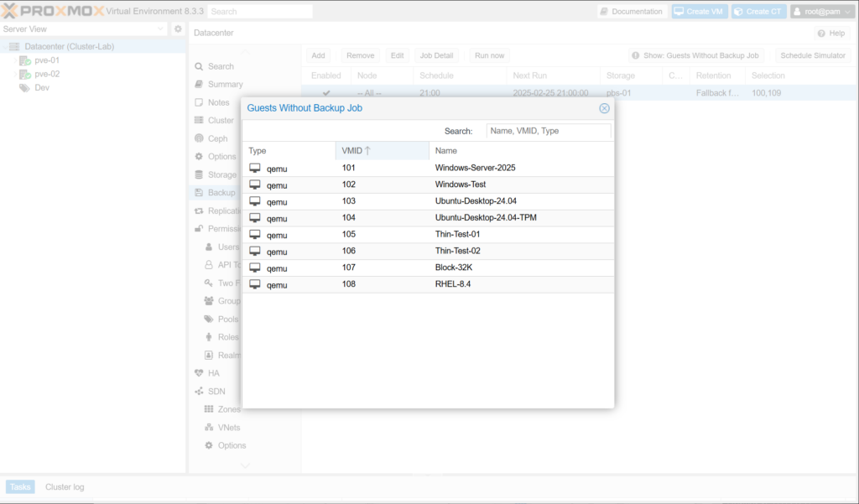Click the Ceph icon in sidebar

199,139
